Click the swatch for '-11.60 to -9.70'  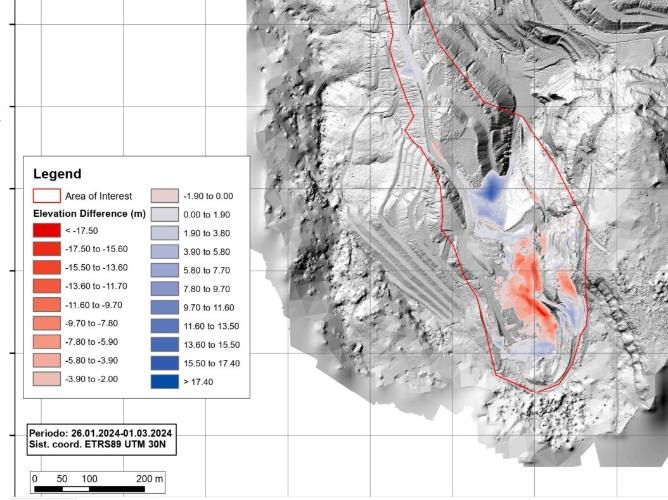tap(47, 305)
